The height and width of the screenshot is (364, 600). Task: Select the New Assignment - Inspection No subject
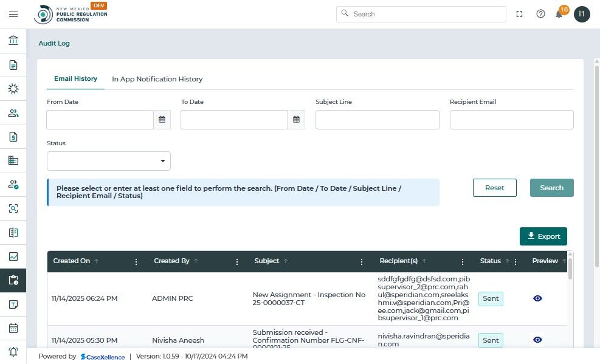click(309, 298)
